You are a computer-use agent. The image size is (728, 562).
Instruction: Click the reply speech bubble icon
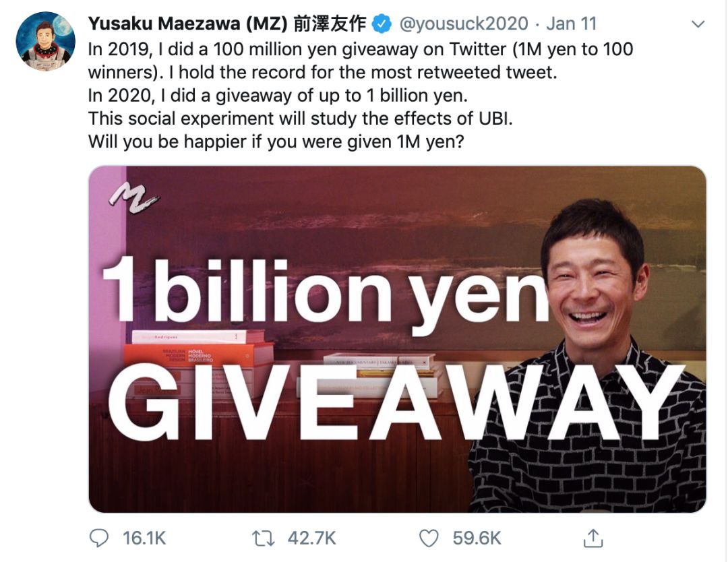(x=99, y=538)
